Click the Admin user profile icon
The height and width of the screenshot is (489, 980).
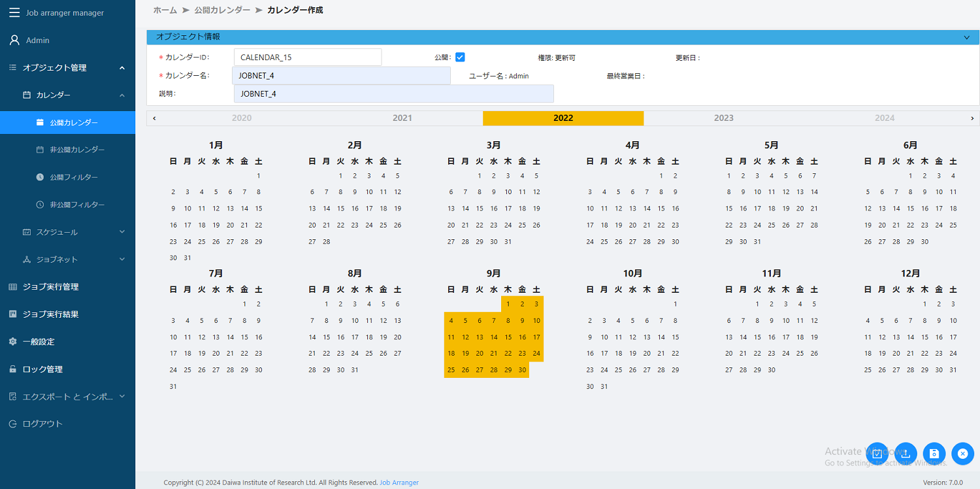[x=14, y=40]
